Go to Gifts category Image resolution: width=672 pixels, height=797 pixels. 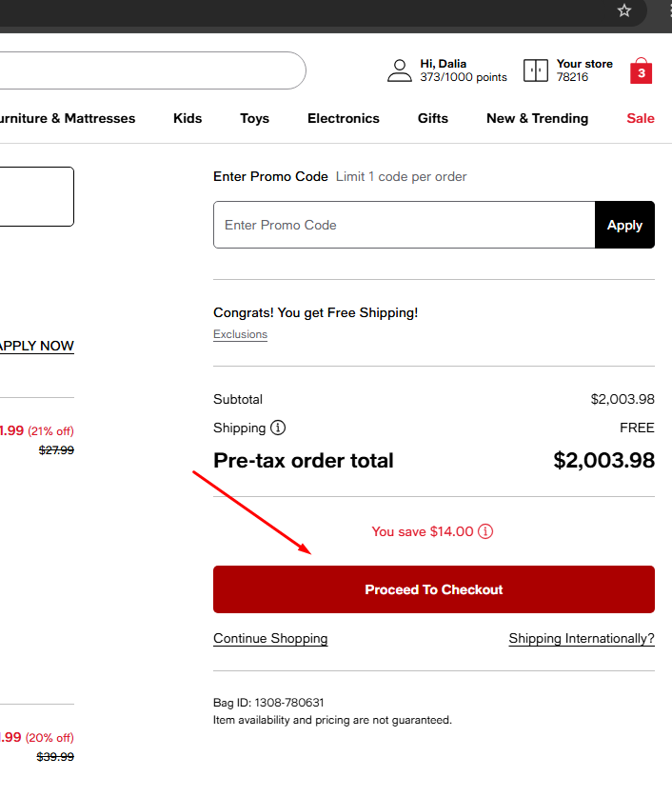pos(433,118)
